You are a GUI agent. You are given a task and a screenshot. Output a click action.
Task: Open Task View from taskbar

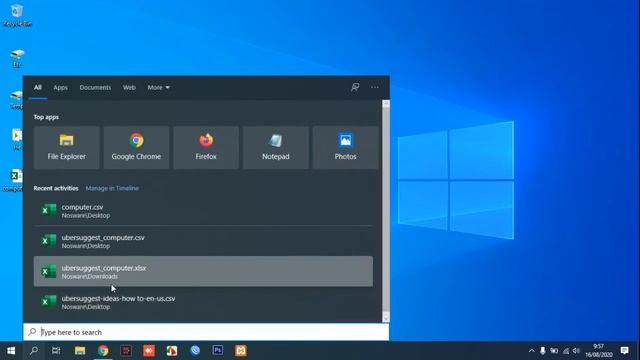(x=56, y=351)
